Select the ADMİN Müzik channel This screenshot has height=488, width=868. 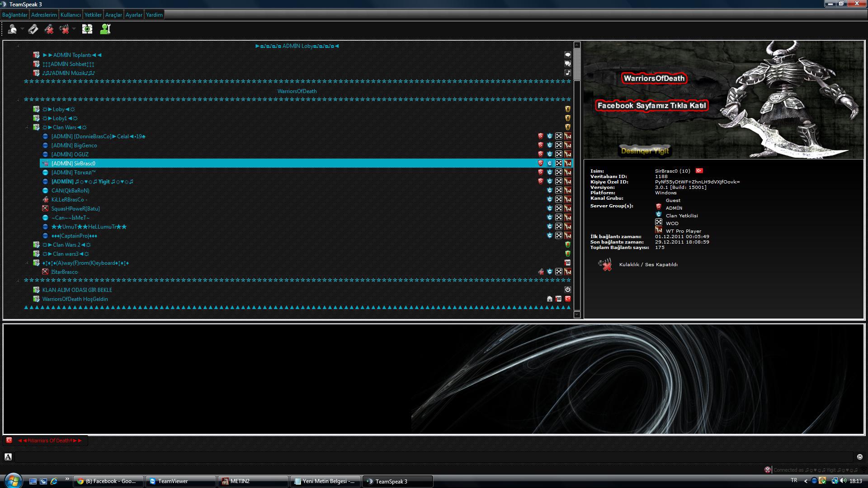68,73
